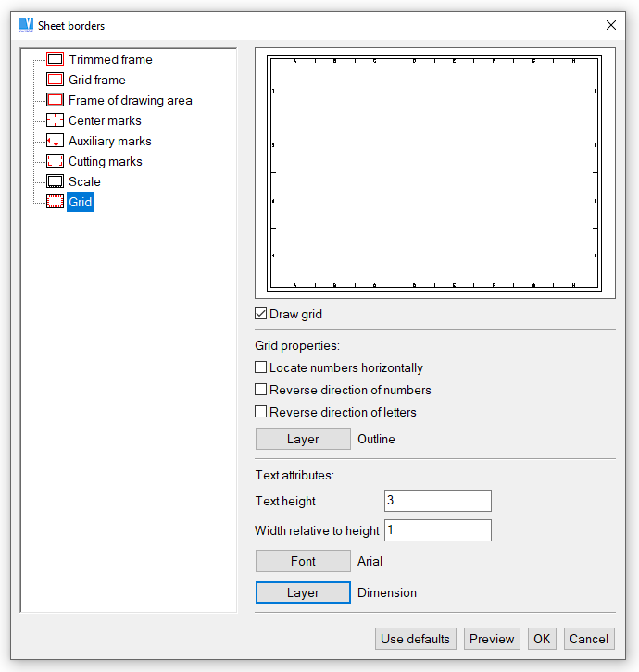Click the Trimmed frame icon in tree
Viewport: 639px width, 672px height.
[x=55, y=59]
